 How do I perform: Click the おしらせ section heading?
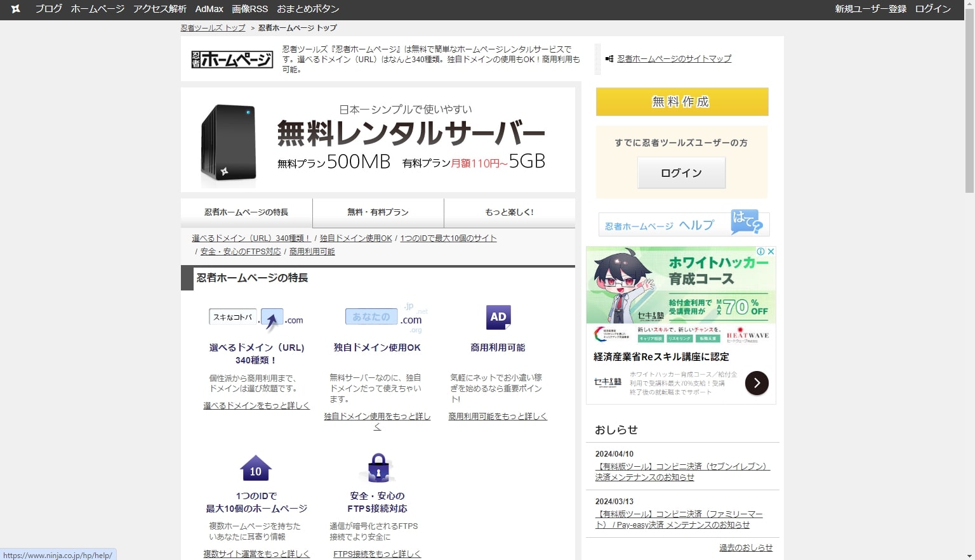pos(616,430)
